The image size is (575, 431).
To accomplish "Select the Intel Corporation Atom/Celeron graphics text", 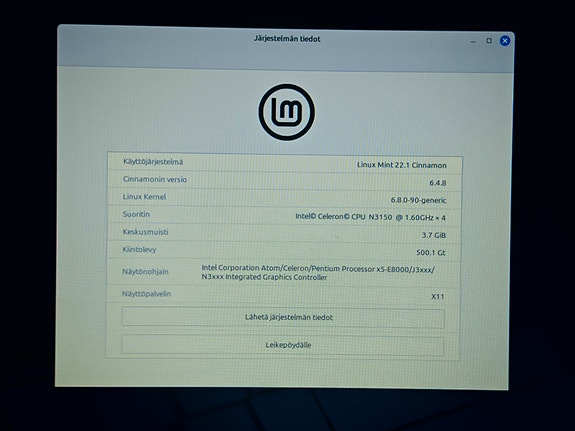I will coord(318,273).
